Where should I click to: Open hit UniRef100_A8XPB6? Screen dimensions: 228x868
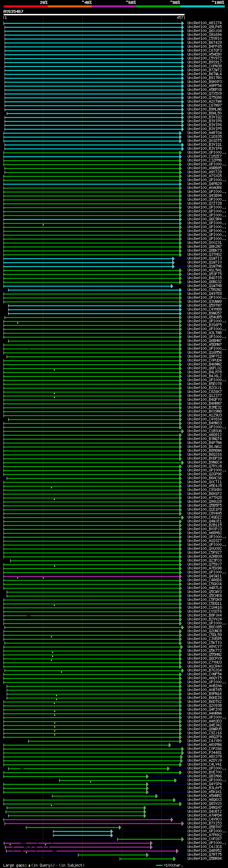point(204,745)
